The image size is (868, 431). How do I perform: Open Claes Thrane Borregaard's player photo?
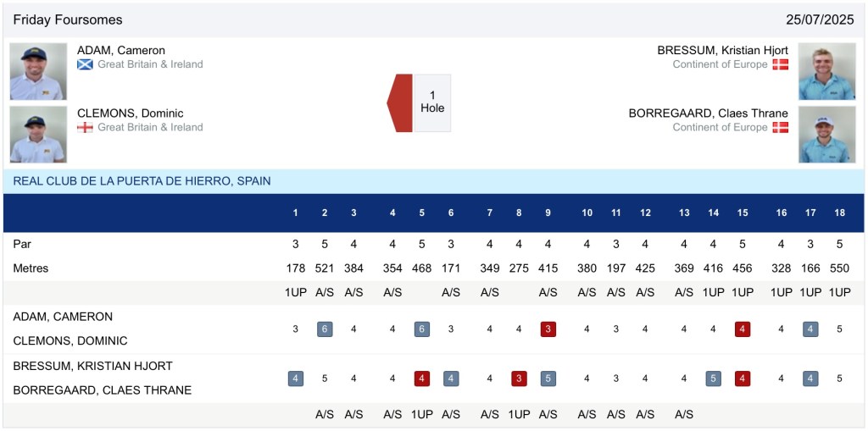tap(826, 134)
